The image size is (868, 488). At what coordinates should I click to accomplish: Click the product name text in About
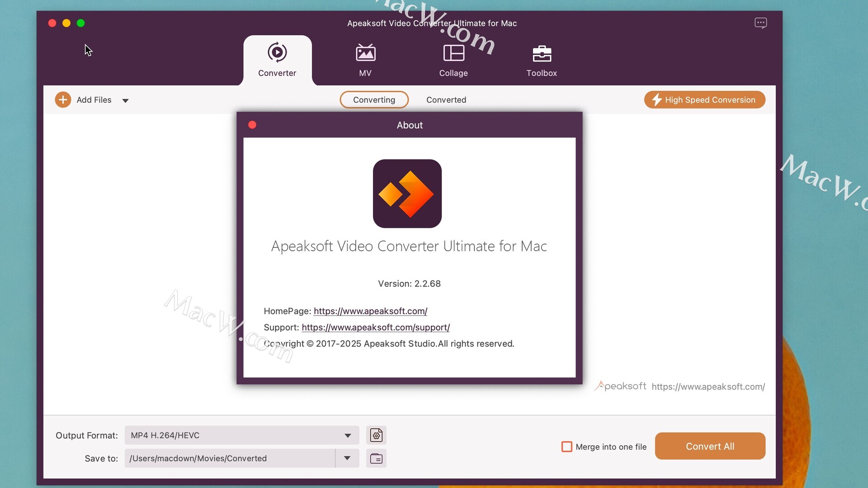pyautogui.click(x=409, y=246)
